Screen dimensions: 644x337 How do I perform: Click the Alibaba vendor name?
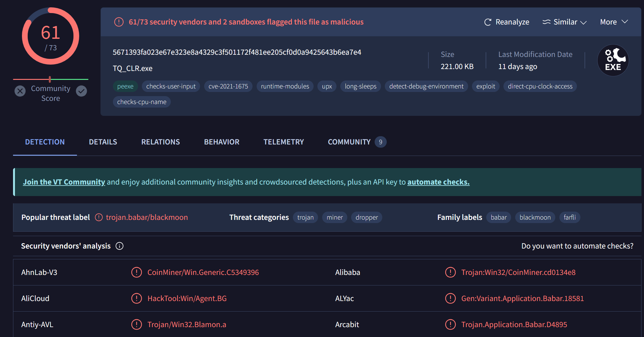(x=348, y=272)
